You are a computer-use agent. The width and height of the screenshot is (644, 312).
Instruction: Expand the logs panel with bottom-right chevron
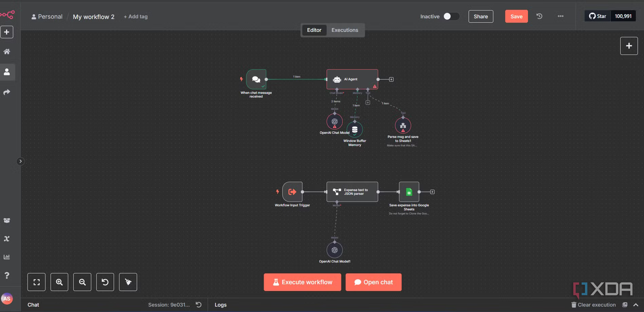click(x=636, y=305)
